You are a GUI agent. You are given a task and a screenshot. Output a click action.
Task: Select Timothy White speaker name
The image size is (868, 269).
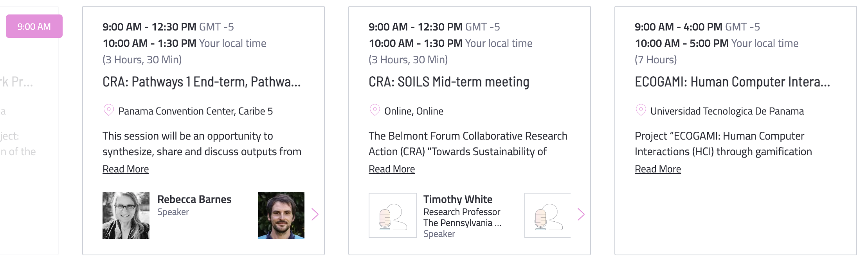tap(458, 199)
